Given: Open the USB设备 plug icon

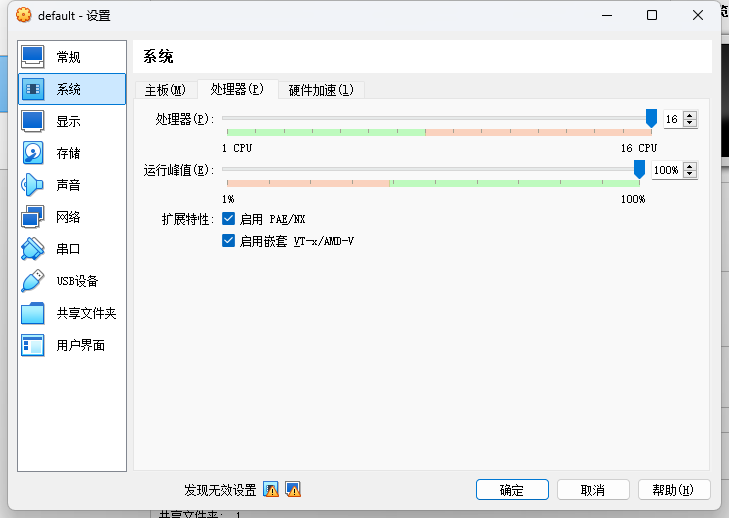Looking at the screenshot, I should (x=33, y=281).
